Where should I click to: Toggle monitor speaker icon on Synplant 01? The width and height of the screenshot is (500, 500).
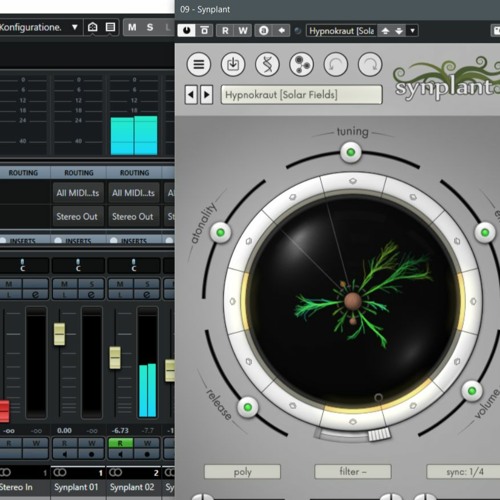(x=65, y=454)
